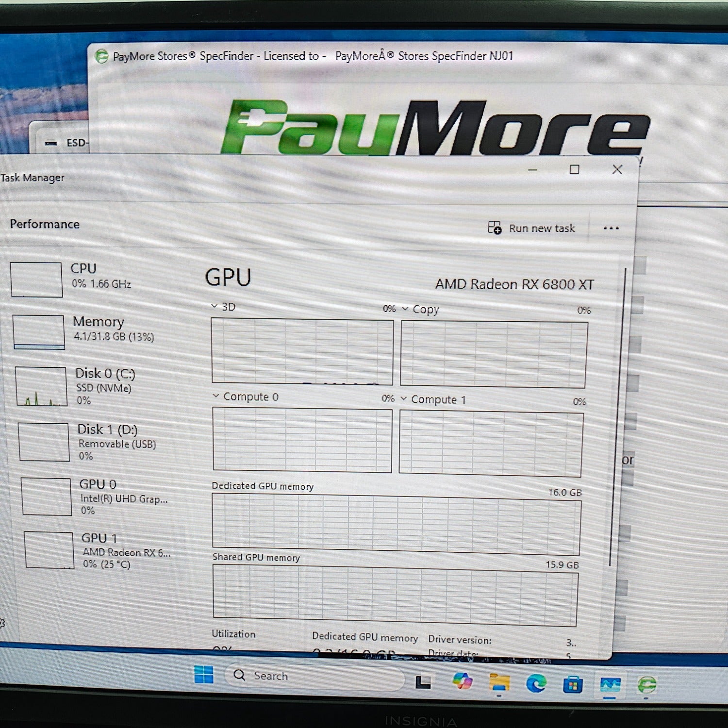The height and width of the screenshot is (728, 728).
Task: Switch to Task Manager taskbar icon
Action: tap(610, 685)
